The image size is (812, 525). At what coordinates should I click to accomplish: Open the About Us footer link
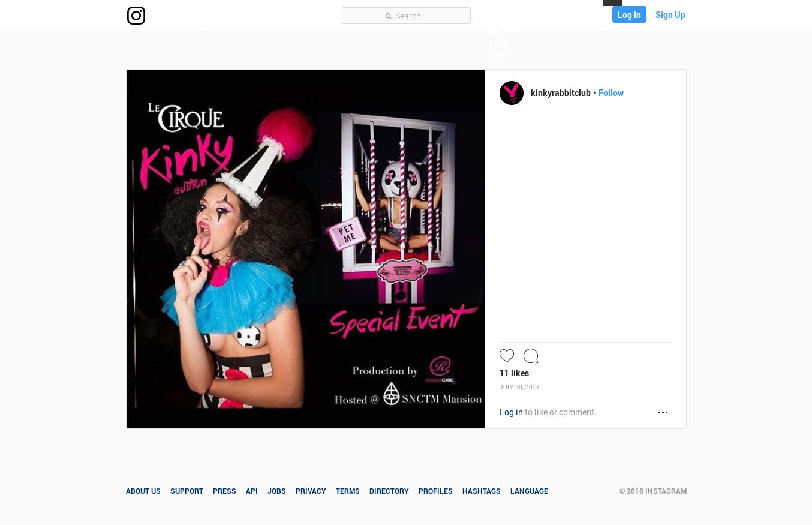[143, 491]
